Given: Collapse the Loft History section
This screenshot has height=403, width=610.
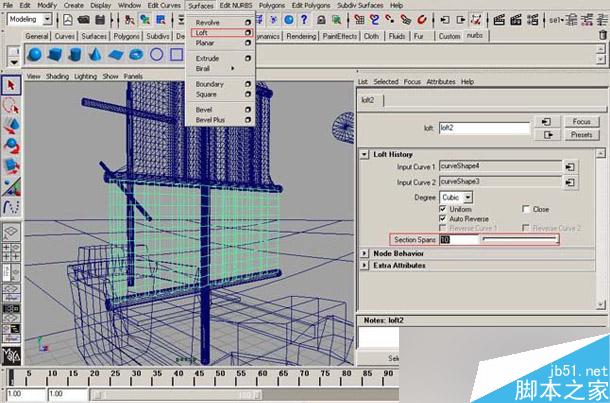Looking at the screenshot, I should click(364, 154).
